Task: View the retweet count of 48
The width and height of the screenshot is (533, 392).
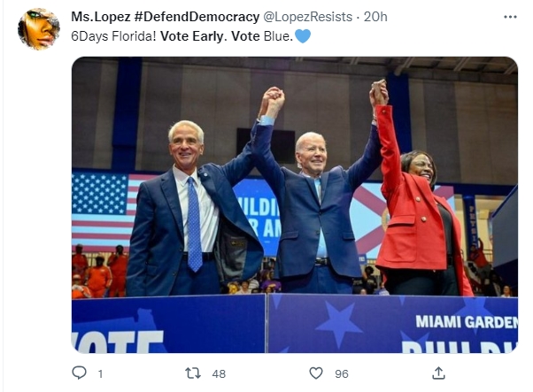Action: pyautogui.click(x=219, y=374)
